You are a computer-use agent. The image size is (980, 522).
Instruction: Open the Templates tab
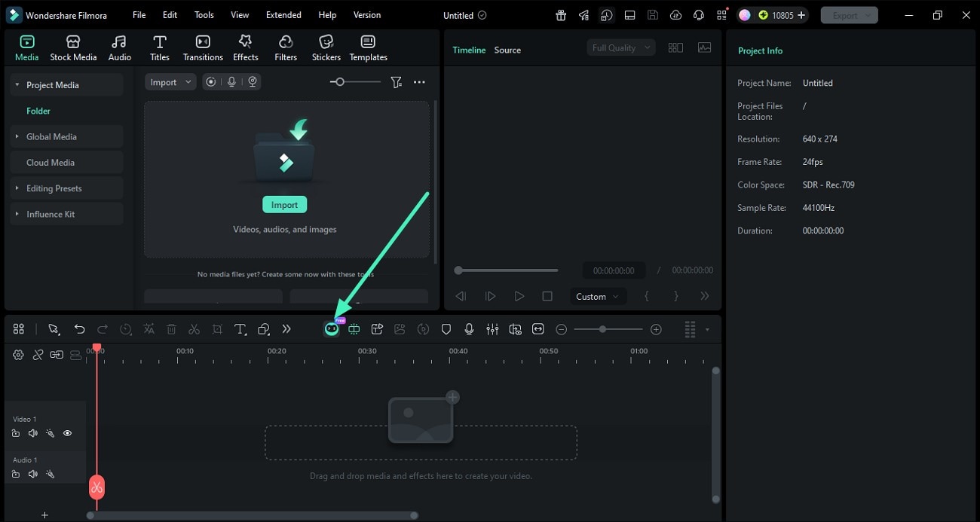pyautogui.click(x=368, y=48)
